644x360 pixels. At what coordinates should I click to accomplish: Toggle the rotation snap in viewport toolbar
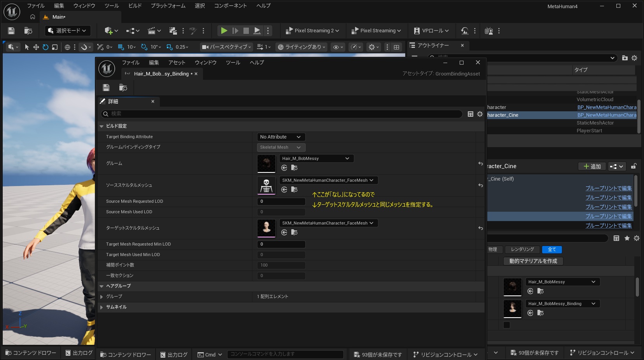[x=144, y=47]
